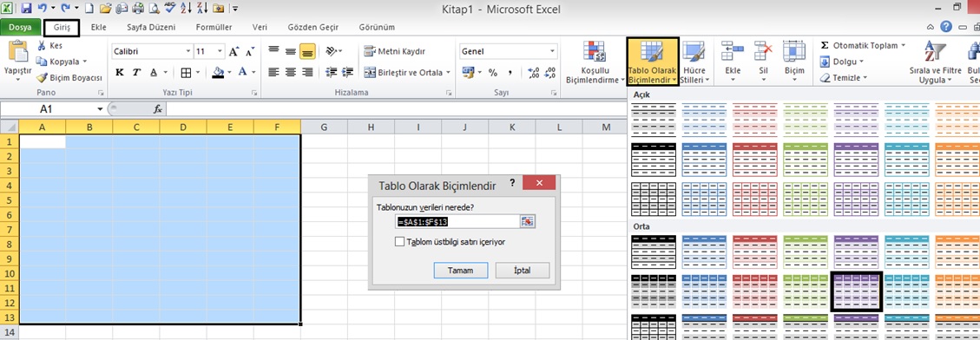This screenshot has width=980, height=340.
Task: Apply the comma style number format
Action: tap(510, 73)
